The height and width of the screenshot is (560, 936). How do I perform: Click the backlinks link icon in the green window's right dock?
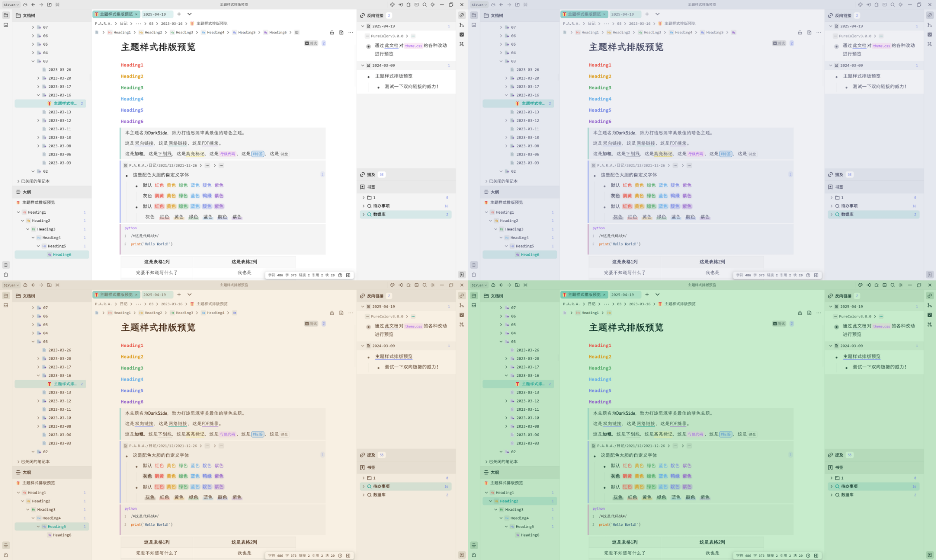coord(929,296)
